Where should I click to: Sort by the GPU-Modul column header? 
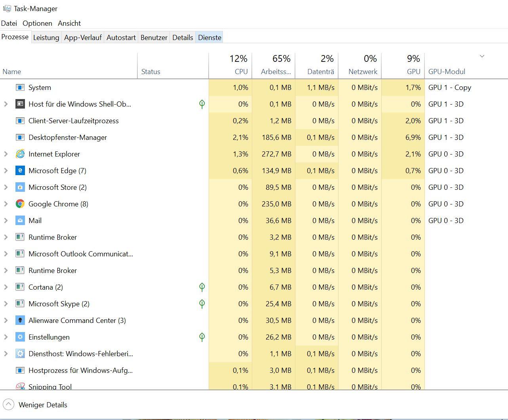(466, 66)
